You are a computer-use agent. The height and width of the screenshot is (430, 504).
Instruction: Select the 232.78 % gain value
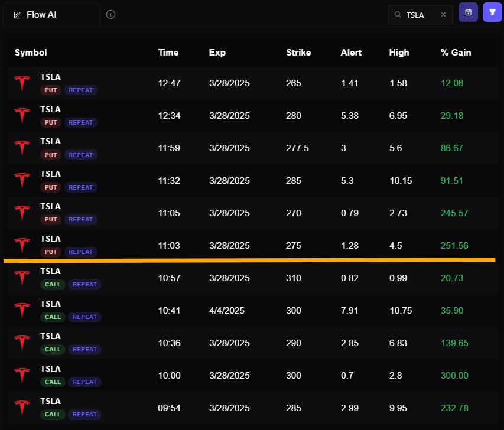(x=454, y=408)
